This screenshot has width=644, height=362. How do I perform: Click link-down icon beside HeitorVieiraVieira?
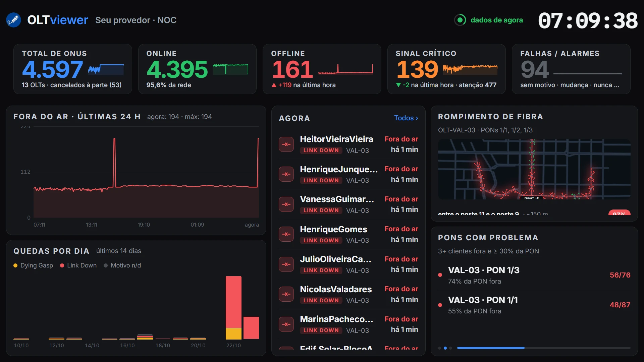pos(286,144)
